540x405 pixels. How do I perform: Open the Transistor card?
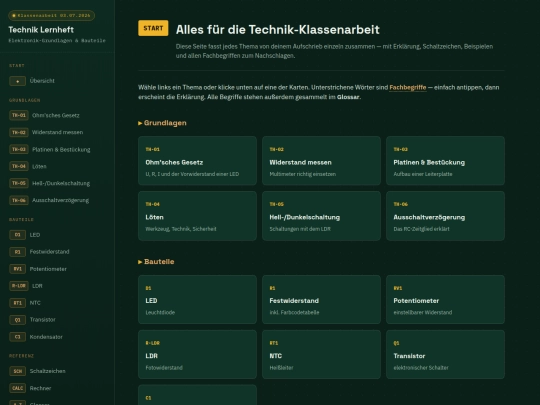(x=445, y=354)
